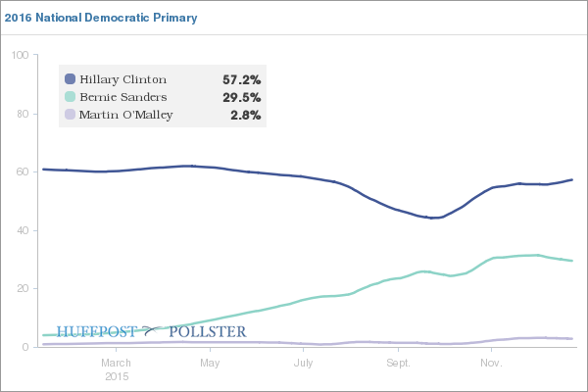The height and width of the screenshot is (392, 588).
Task: Click the HUFFPOST watermark text
Action: click(x=95, y=331)
